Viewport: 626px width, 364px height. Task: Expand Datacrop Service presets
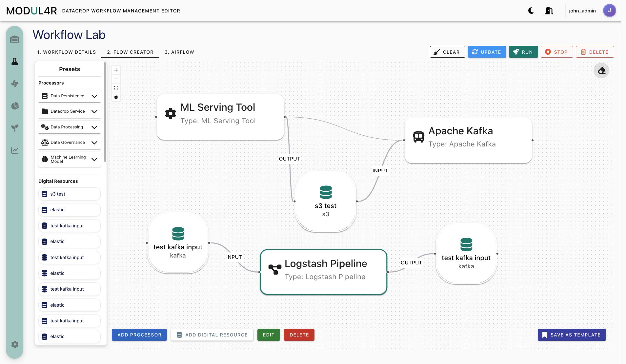click(x=70, y=111)
